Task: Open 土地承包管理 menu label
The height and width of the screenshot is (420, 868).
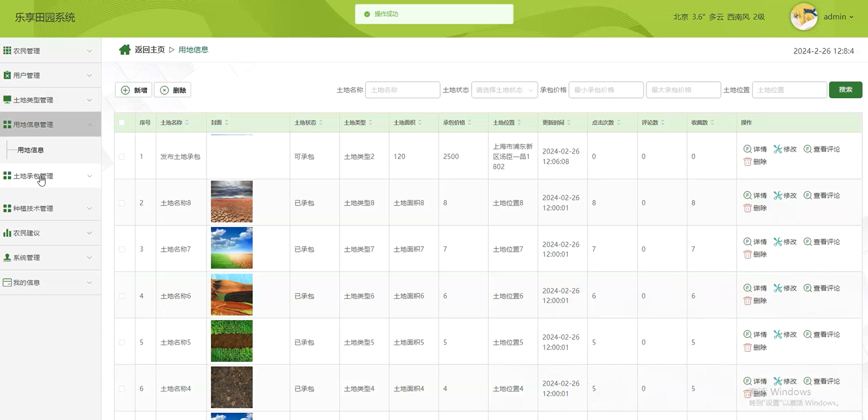Action: tap(33, 176)
